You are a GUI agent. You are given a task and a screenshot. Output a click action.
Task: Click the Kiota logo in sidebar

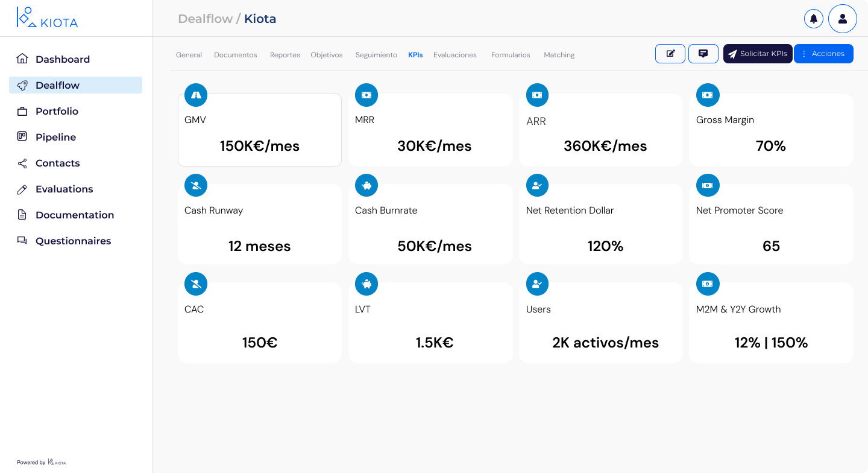point(47,17)
